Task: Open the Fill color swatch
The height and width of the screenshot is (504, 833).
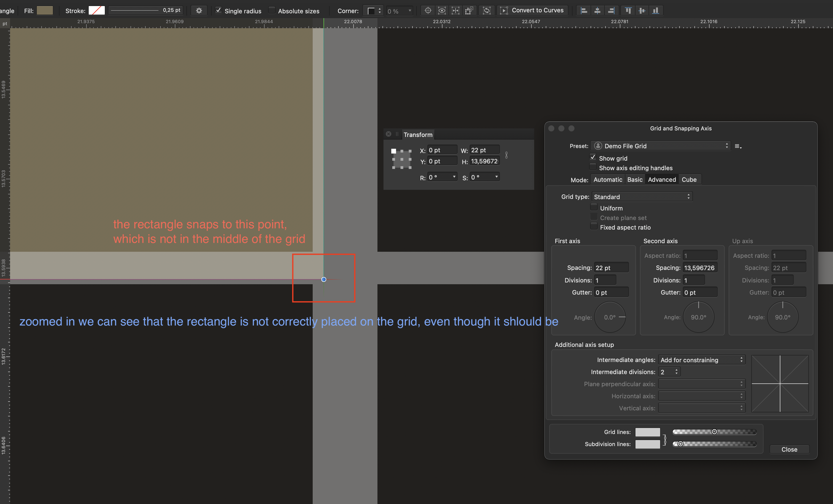Action: [45, 11]
